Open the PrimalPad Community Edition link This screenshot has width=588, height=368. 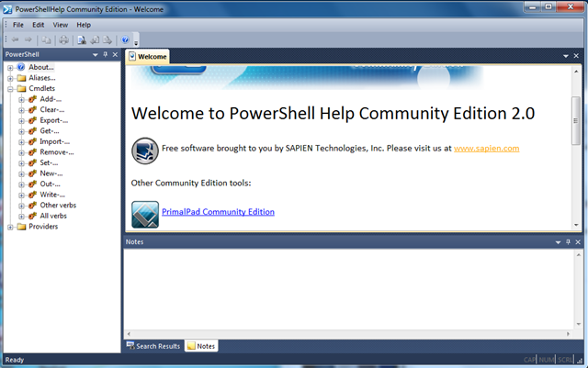pyautogui.click(x=218, y=212)
